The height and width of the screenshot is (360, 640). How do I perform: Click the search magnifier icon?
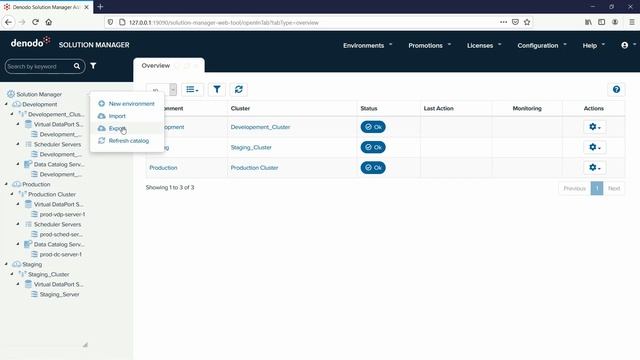coord(77,66)
